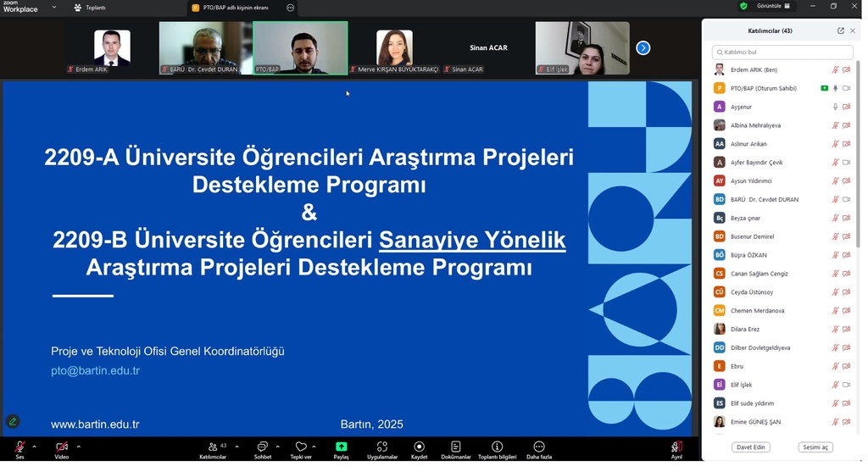The height and width of the screenshot is (466, 868).
Task: Expand audio options arrow next to Ses
Action: pyautogui.click(x=34, y=447)
